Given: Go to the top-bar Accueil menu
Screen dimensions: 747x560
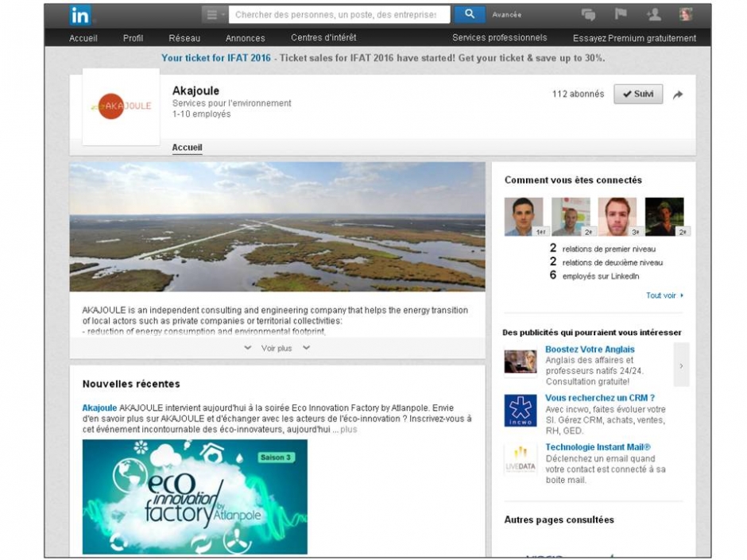Looking at the screenshot, I should pos(83,38).
